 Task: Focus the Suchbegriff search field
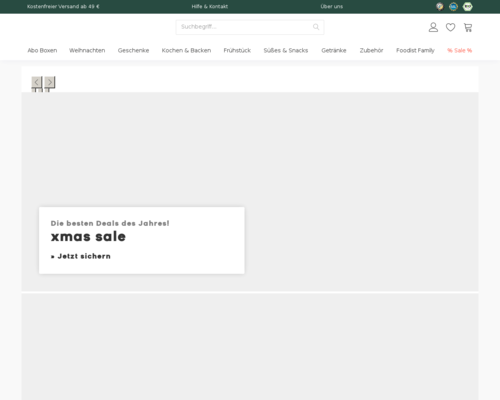(x=250, y=27)
